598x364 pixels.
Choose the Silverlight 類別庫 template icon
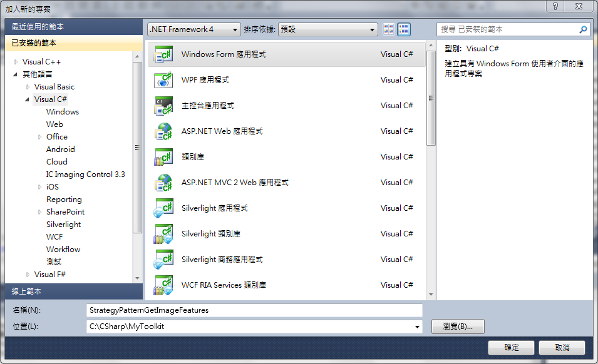(x=163, y=234)
